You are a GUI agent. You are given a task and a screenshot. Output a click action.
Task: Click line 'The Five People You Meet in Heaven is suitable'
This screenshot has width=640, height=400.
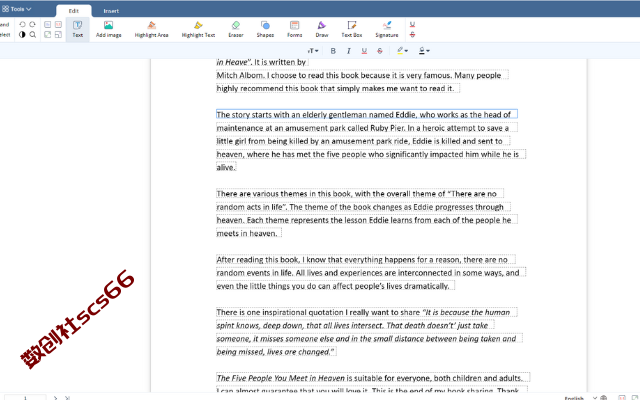tap(373, 378)
